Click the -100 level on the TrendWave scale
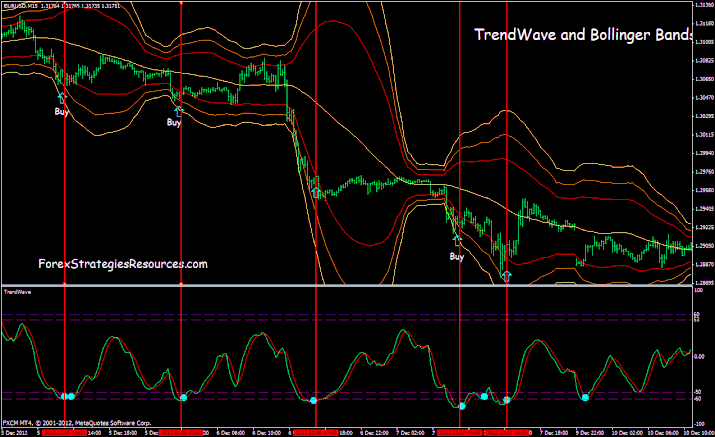715x437 pixels. (x=699, y=424)
